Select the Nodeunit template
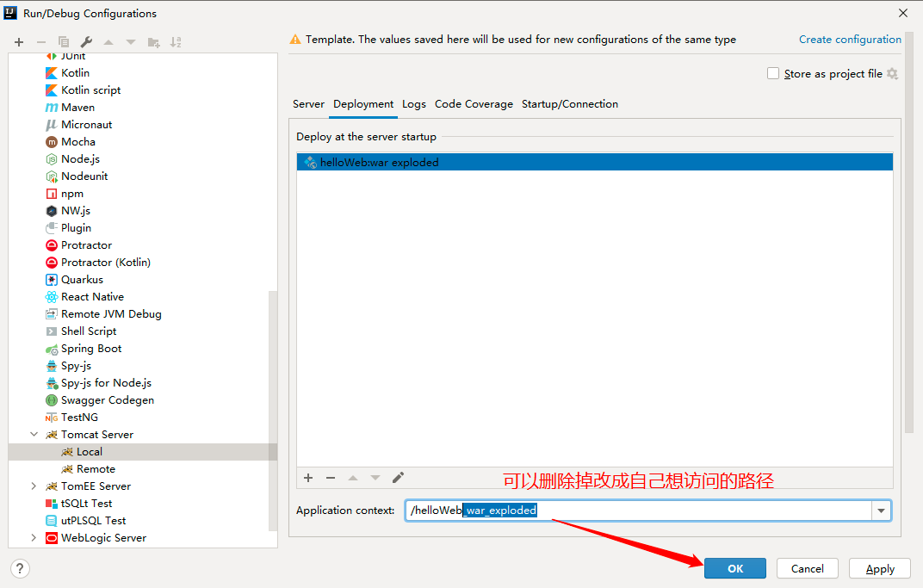 (84, 176)
